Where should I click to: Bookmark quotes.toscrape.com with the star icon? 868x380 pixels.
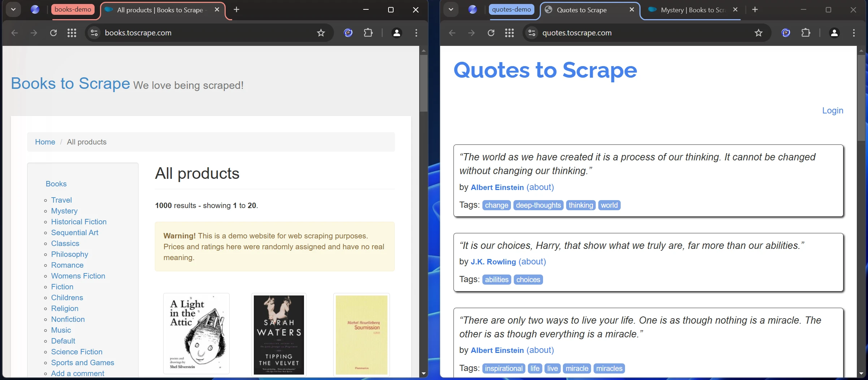759,33
